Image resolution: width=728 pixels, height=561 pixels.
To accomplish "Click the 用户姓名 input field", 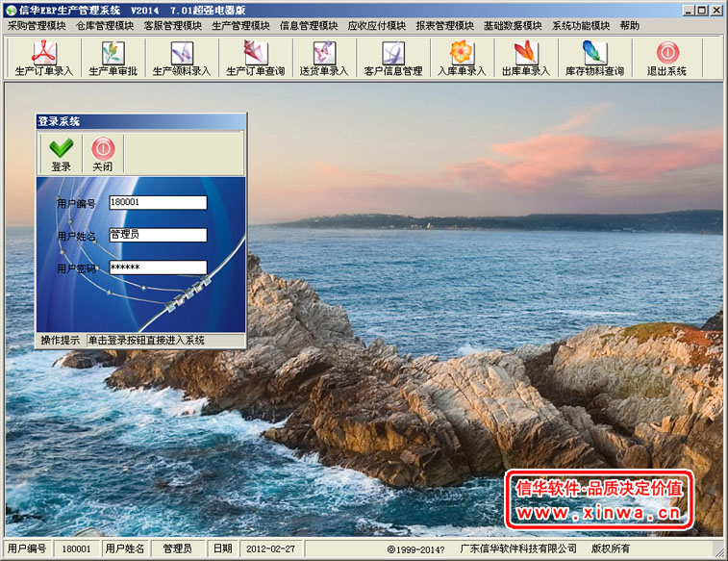I will (158, 235).
